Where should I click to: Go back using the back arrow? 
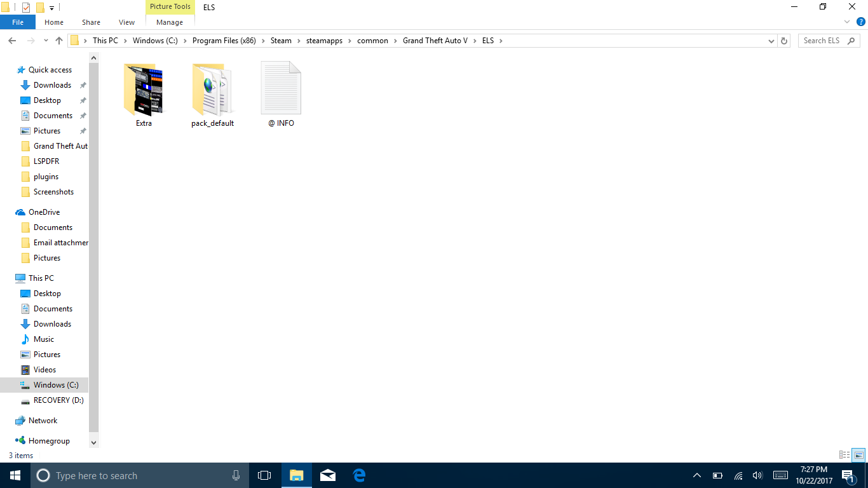[12, 41]
